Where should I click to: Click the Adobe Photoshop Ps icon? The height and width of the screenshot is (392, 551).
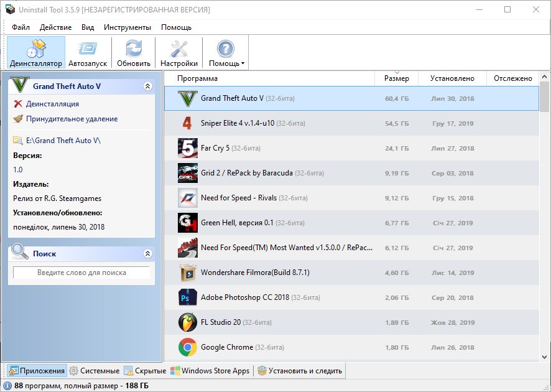click(x=188, y=297)
